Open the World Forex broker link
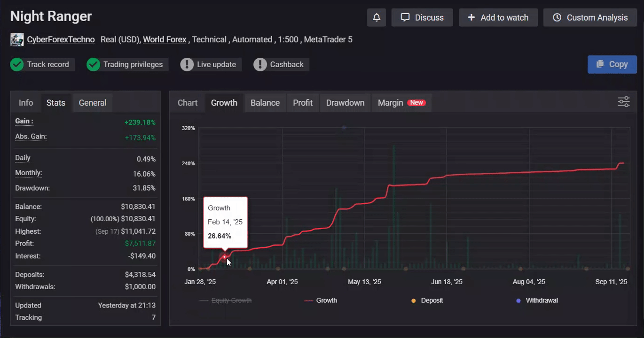Image resolution: width=644 pixels, height=338 pixels. point(165,39)
